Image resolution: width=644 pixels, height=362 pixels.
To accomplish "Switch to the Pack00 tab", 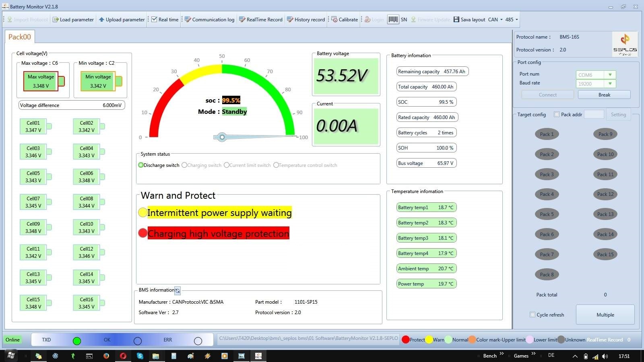I will 20,37.
